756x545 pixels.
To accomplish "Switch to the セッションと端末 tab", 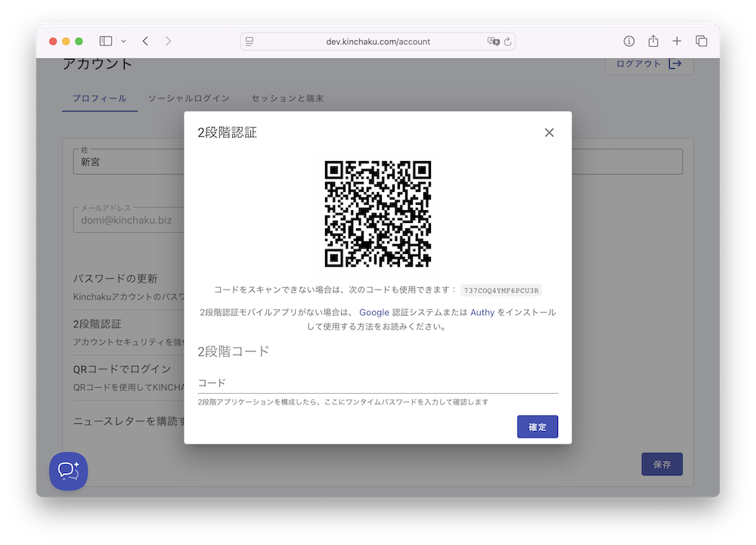I will pyautogui.click(x=287, y=98).
